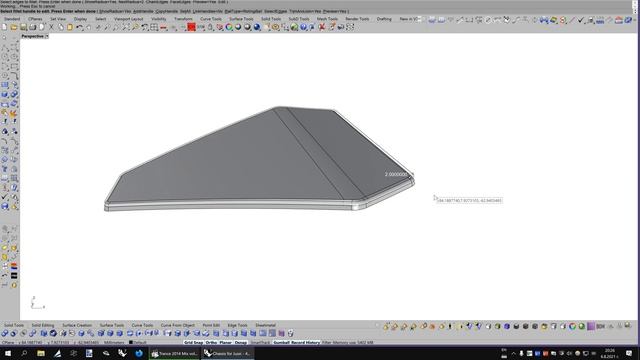640x360 pixels.
Task: Open the Render Tools toolbar tab
Action: [x=357, y=19]
